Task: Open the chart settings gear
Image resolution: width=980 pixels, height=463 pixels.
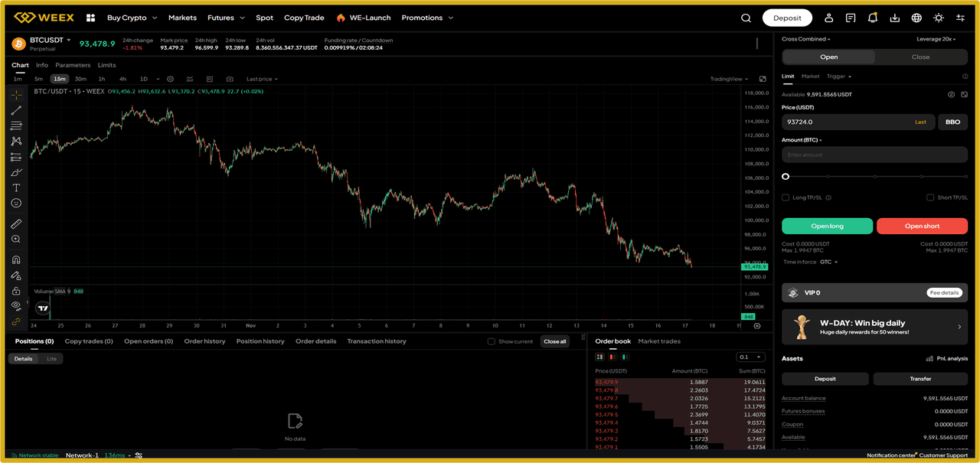Action: coord(170,79)
